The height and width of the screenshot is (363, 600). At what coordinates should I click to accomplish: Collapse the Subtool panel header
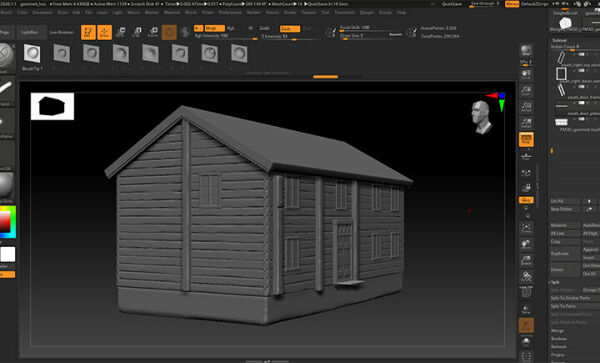[x=559, y=40]
